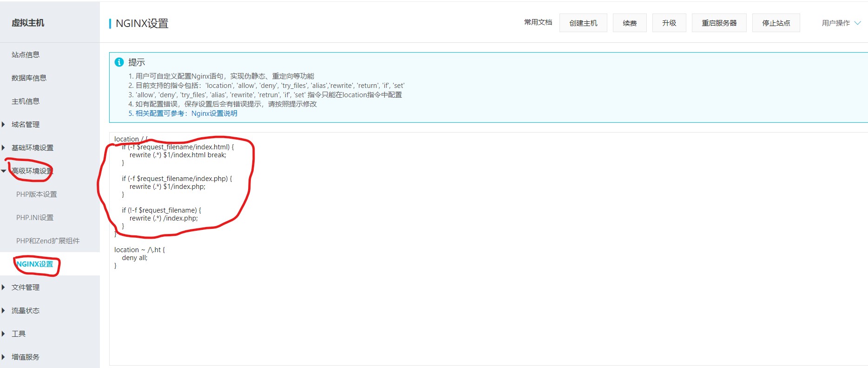Viewport: 868px width, 368px height.
Task: Click the 'deny all;' line in the editor
Action: pyautogui.click(x=135, y=258)
